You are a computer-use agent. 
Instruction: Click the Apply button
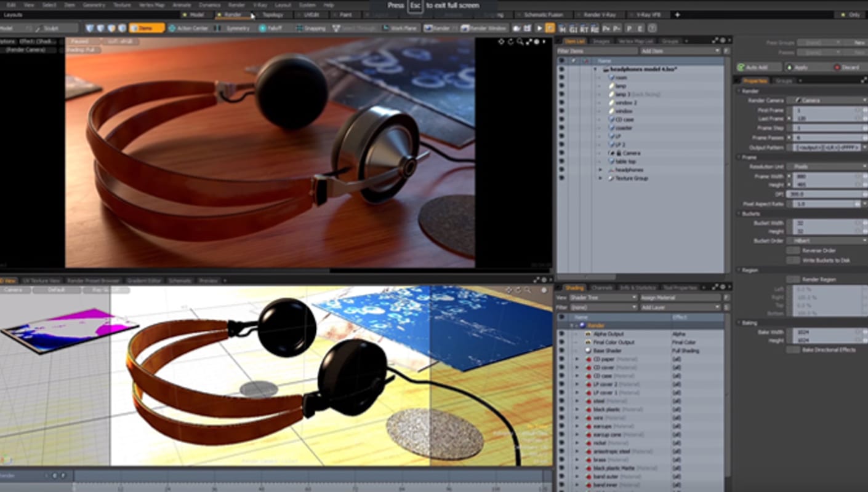point(800,67)
